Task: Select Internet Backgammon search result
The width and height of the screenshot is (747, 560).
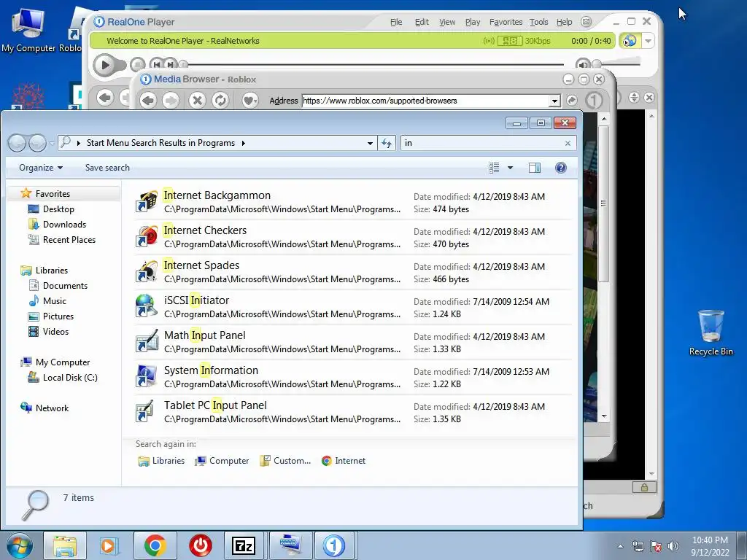Action: click(353, 202)
